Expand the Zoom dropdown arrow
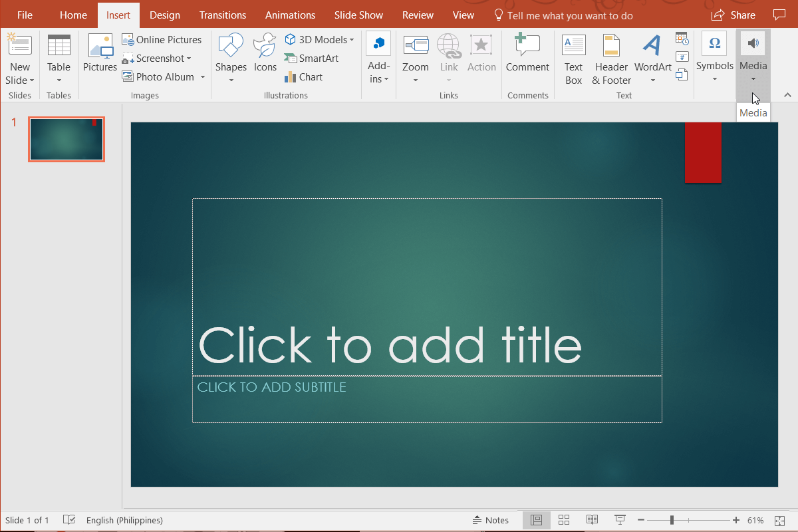 pyautogui.click(x=415, y=80)
